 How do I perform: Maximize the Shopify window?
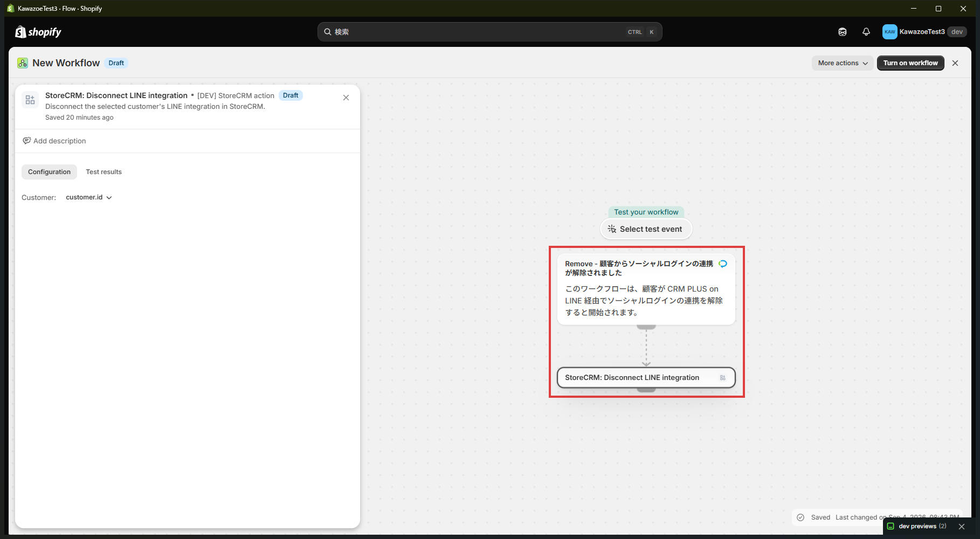(938, 9)
